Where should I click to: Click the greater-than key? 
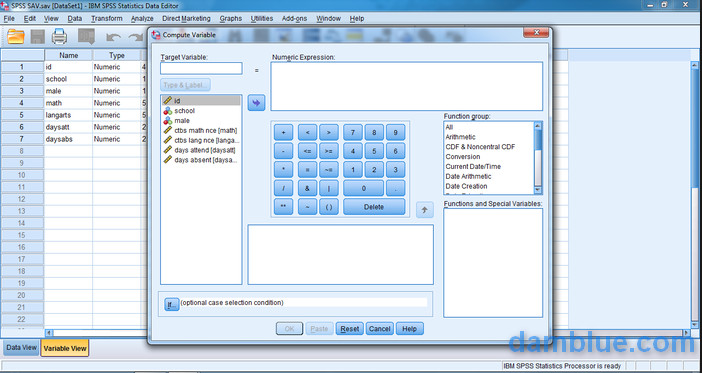click(x=329, y=132)
